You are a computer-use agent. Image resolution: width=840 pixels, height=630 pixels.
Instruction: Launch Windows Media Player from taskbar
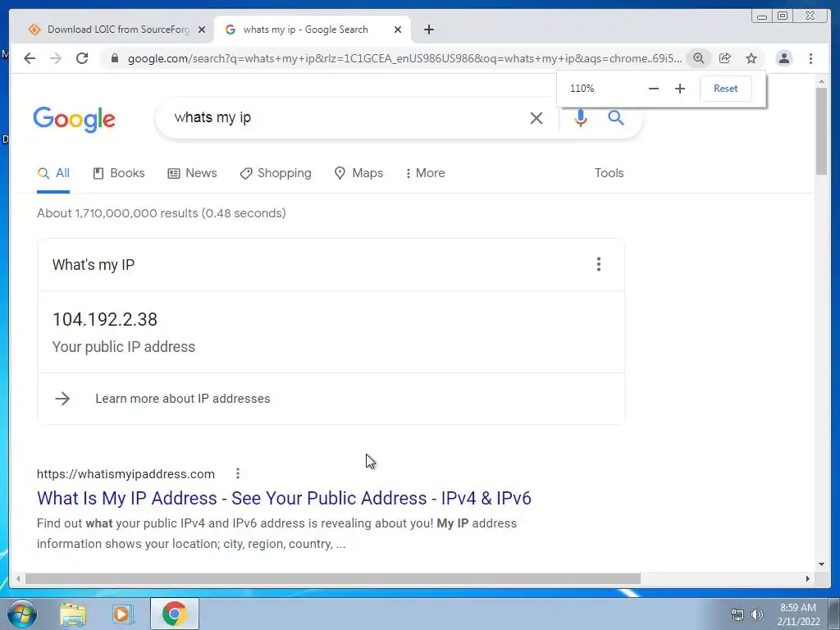(121, 614)
